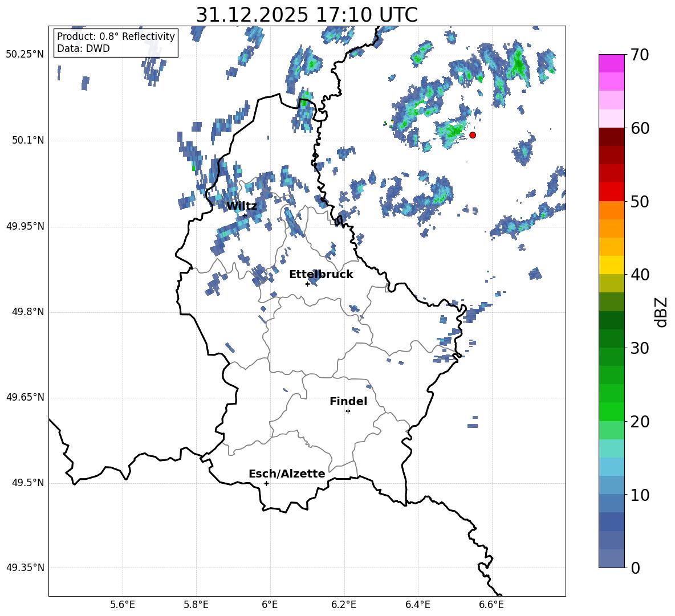The image size is (675, 616).
Task: Click the Findel station label
Action: coord(348,401)
